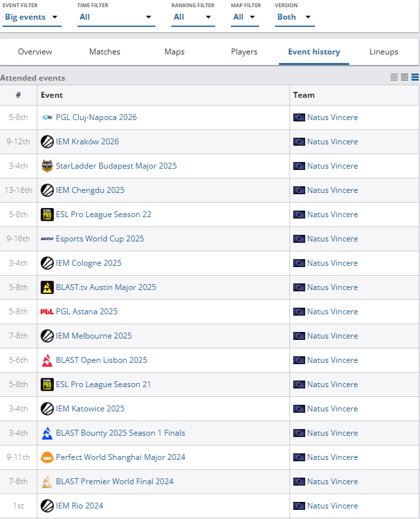
Task: Click Natus Vincere in the IEM Katowice row
Action: (x=332, y=409)
